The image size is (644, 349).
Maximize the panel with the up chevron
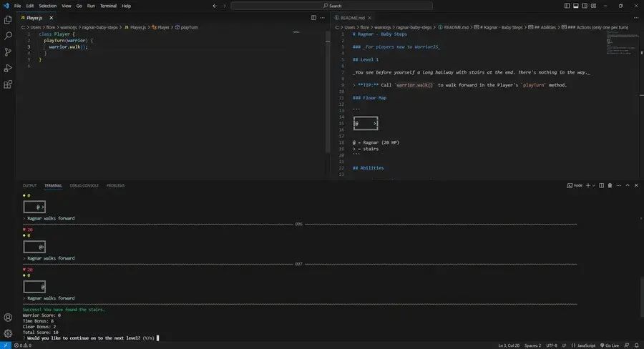click(628, 186)
